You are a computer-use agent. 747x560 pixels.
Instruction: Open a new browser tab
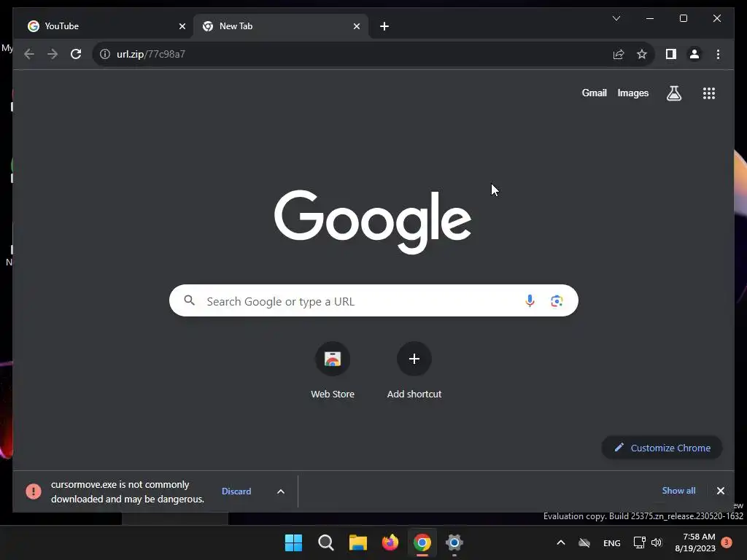(384, 26)
